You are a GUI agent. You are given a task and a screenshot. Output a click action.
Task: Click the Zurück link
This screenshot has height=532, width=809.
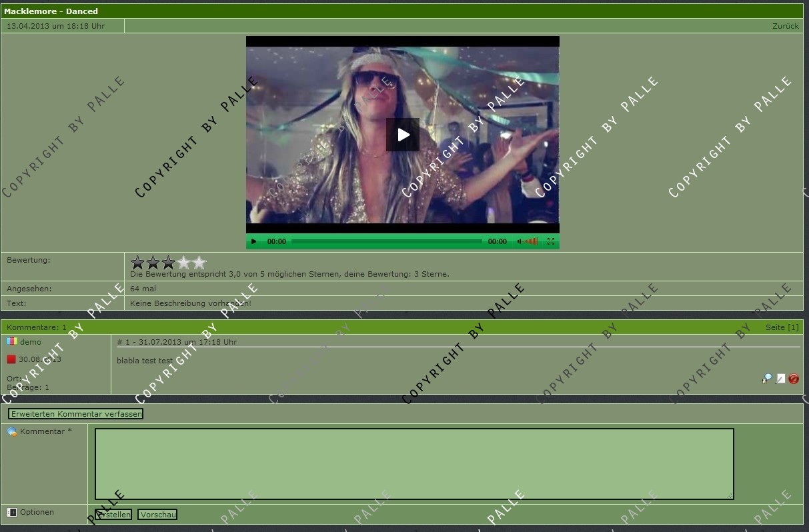(785, 26)
